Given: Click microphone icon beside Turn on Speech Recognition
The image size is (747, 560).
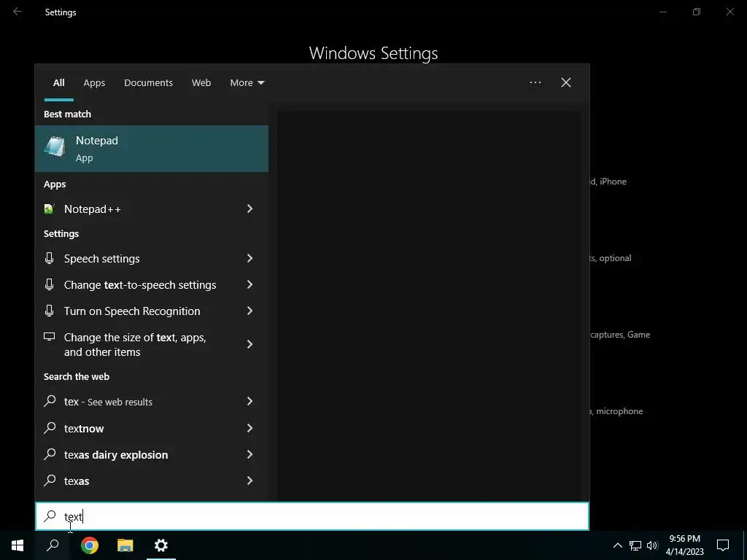Looking at the screenshot, I should [x=49, y=311].
